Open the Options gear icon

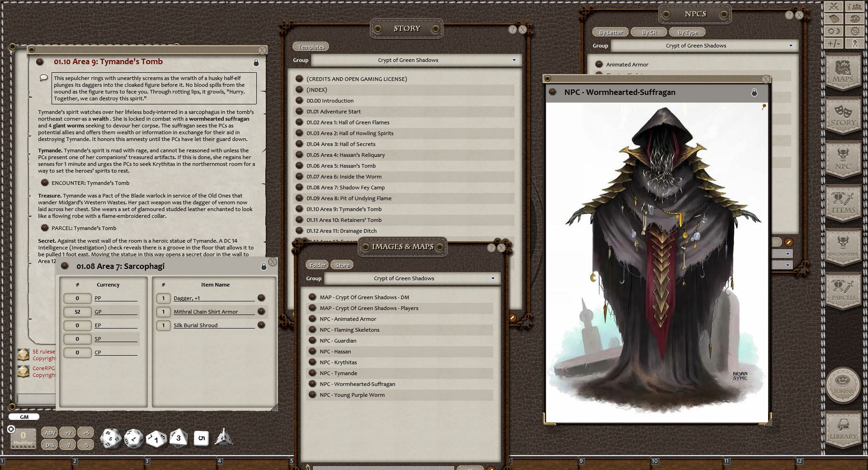tap(854, 31)
